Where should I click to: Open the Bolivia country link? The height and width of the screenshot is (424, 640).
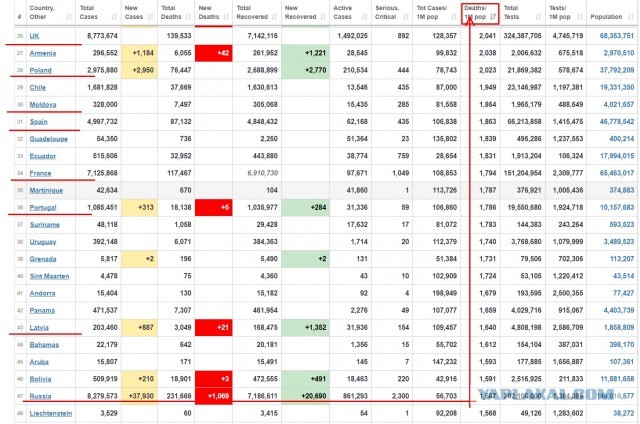coord(40,379)
